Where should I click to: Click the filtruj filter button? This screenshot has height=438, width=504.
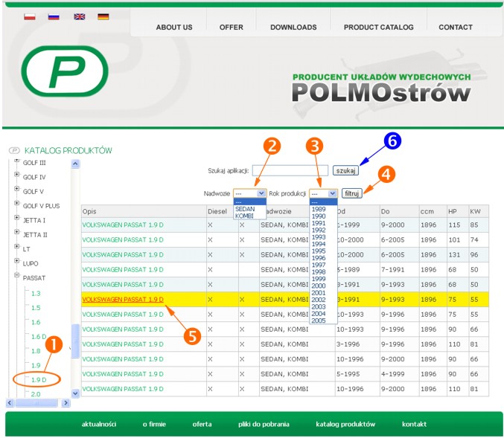tap(352, 193)
